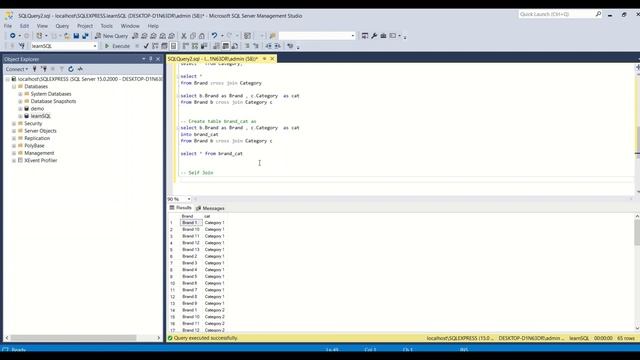The width and height of the screenshot is (640, 360).
Task: Expand the Security folder
Action: pyautogui.click(x=14, y=123)
